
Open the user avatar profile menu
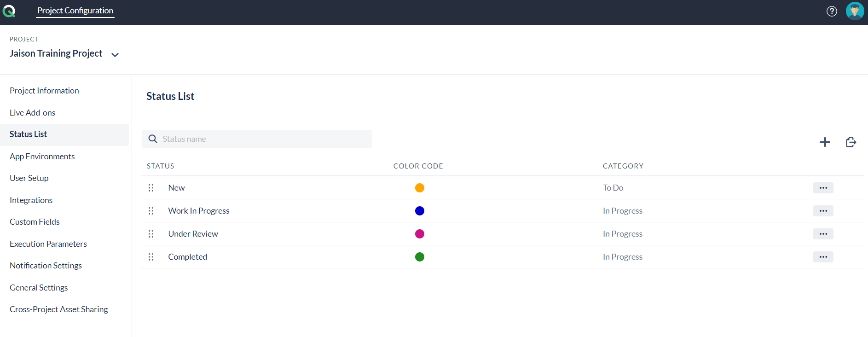pyautogui.click(x=855, y=11)
